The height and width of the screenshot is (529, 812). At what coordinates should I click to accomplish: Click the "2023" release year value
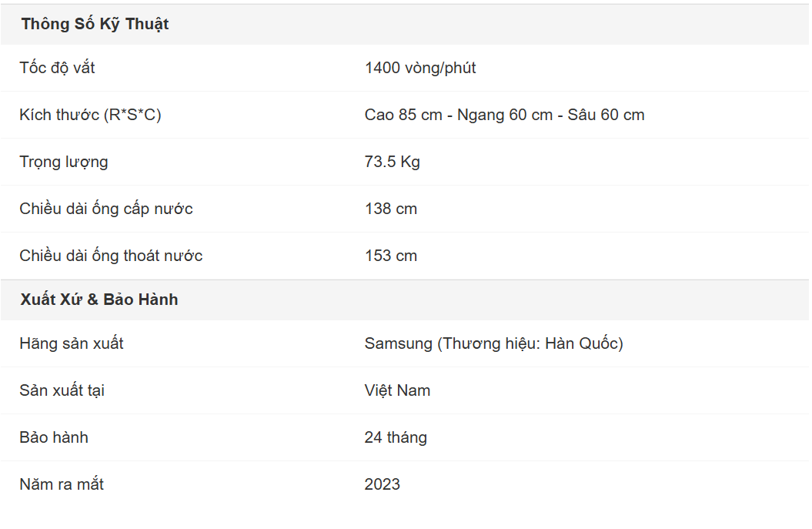[382, 484]
